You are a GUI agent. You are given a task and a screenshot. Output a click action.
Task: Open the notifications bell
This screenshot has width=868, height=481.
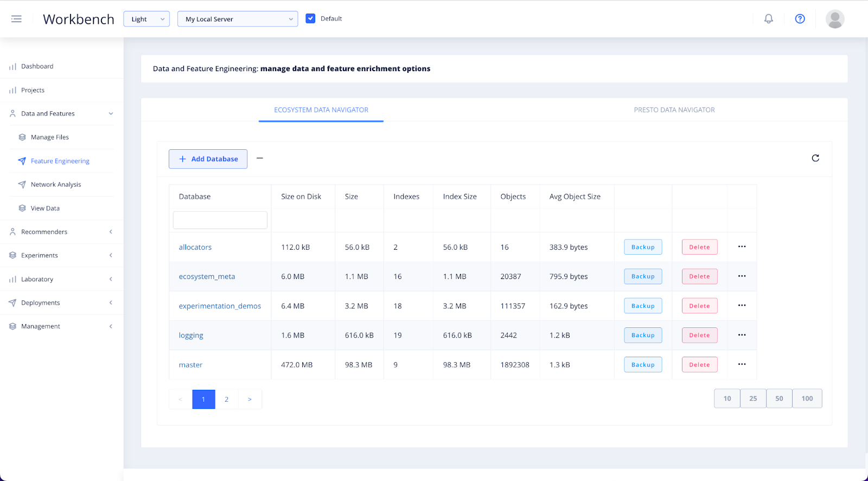[769, 19]
